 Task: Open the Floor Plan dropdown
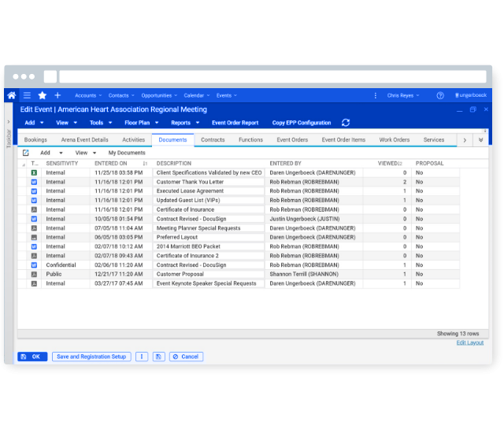point(142,123)
